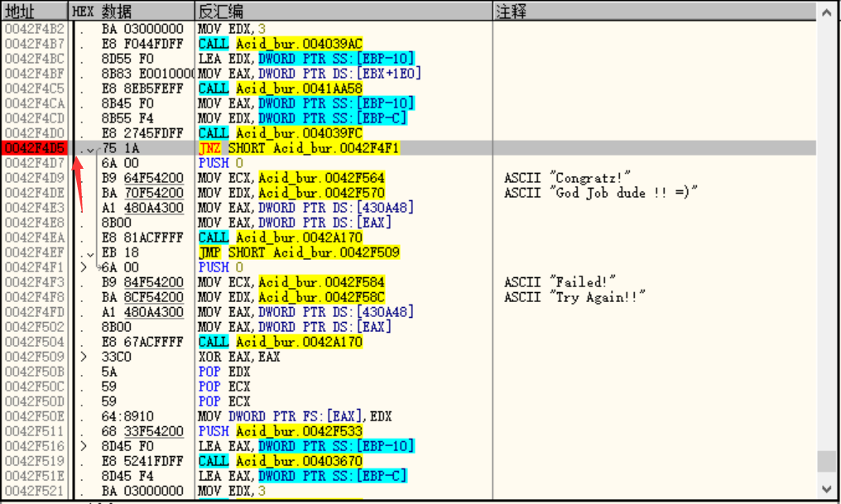Click address 0042F4B2 in address column
The height and width of the screenshot is (504, 841).
pos(34,28)
